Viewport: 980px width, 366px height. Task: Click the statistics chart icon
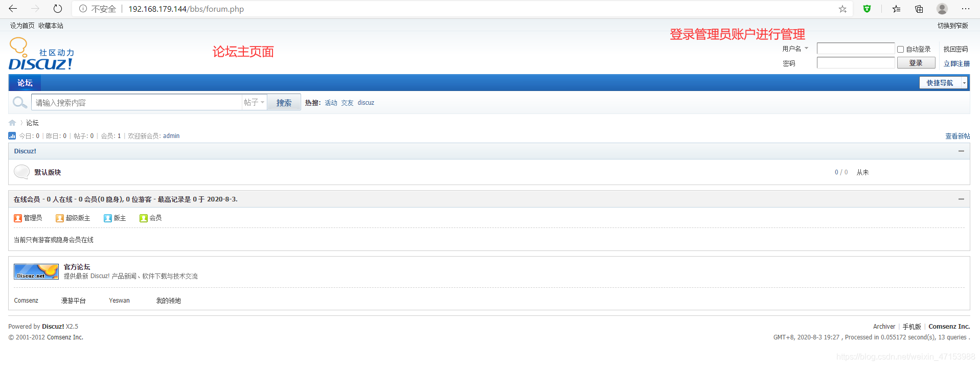12,136
